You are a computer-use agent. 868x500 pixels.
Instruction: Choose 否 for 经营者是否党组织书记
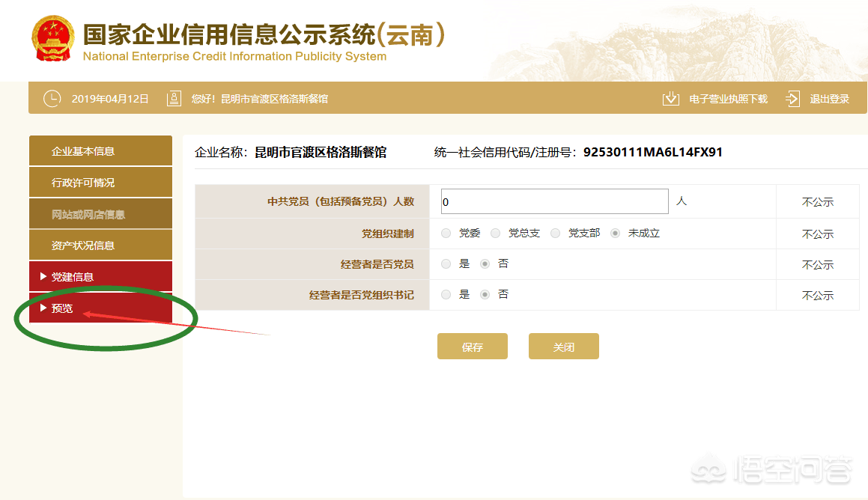[485, 294]
